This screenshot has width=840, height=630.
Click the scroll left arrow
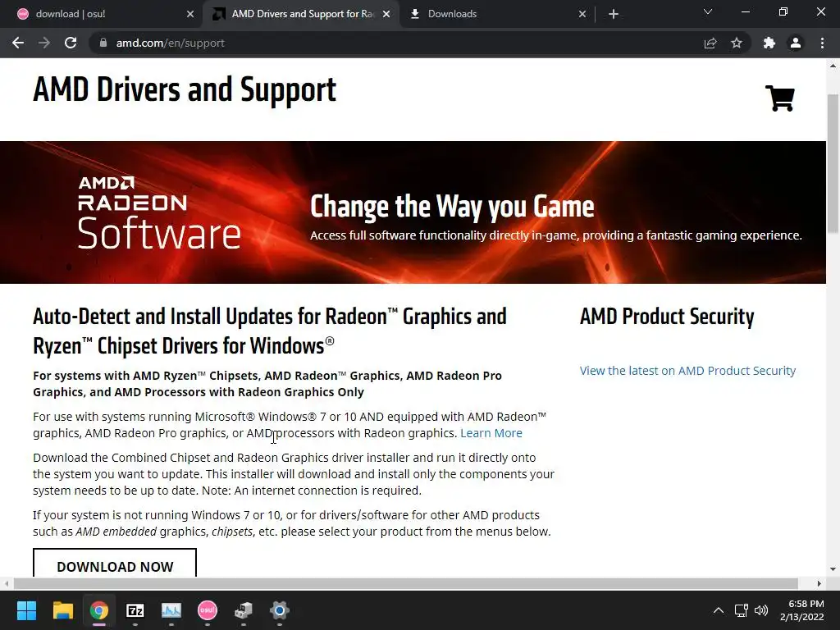coord(6,583)
